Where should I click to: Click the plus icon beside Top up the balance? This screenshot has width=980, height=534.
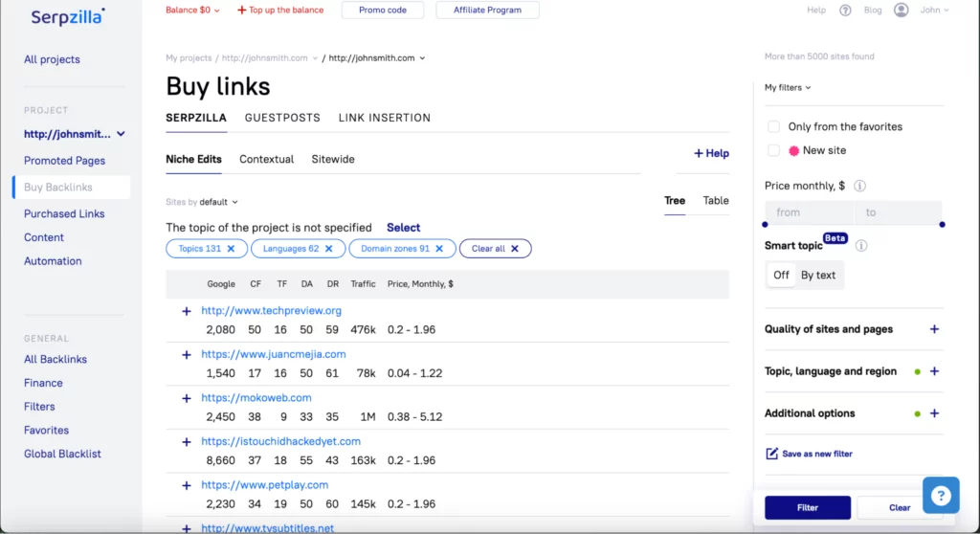242,10
